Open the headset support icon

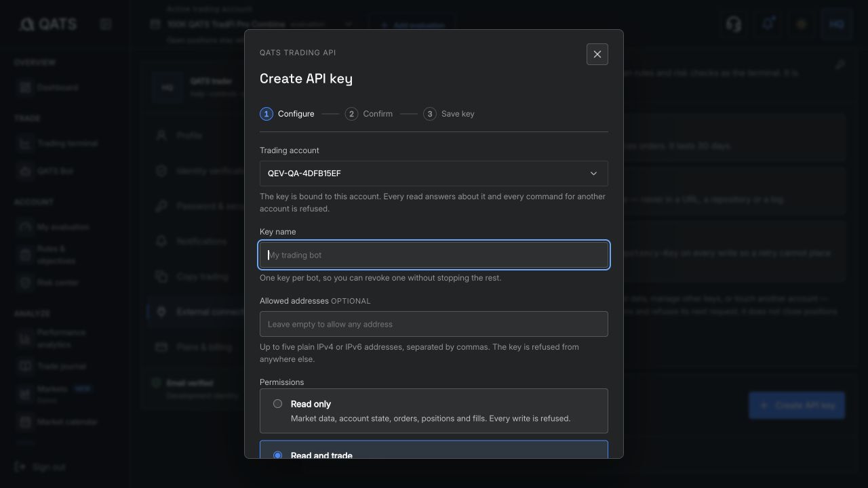734,24
